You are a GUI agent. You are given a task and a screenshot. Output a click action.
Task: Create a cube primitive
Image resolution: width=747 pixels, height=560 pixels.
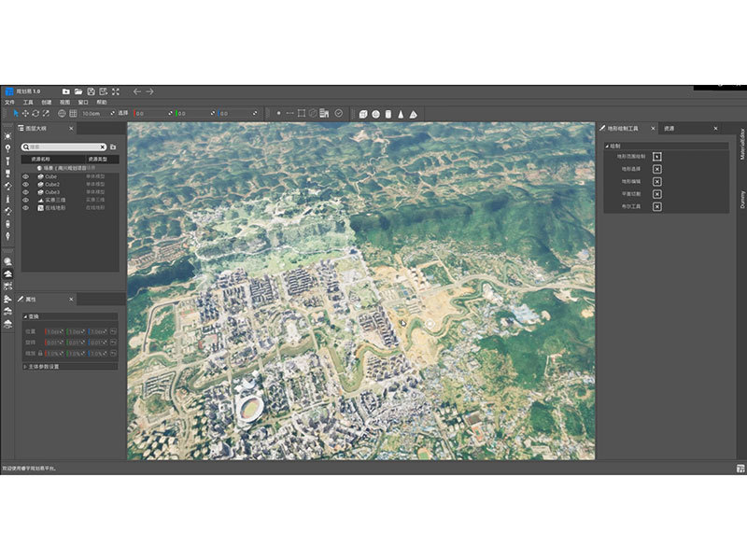(363, 114)
